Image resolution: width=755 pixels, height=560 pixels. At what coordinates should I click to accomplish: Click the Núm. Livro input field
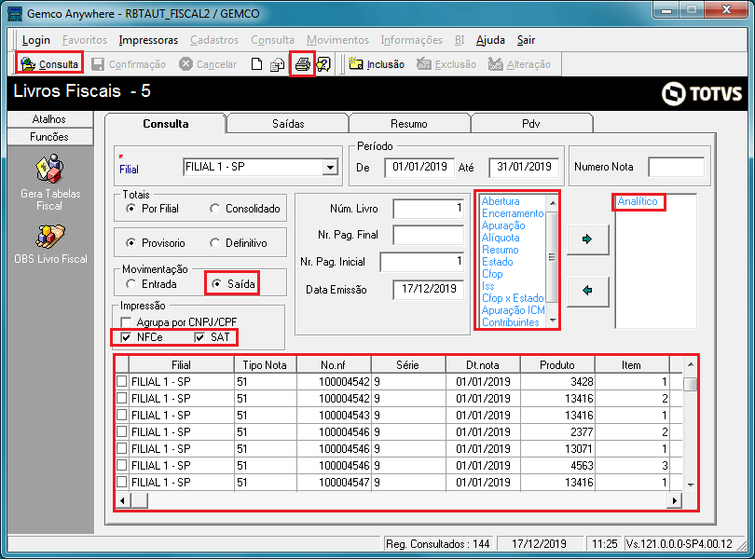(428, 209)
